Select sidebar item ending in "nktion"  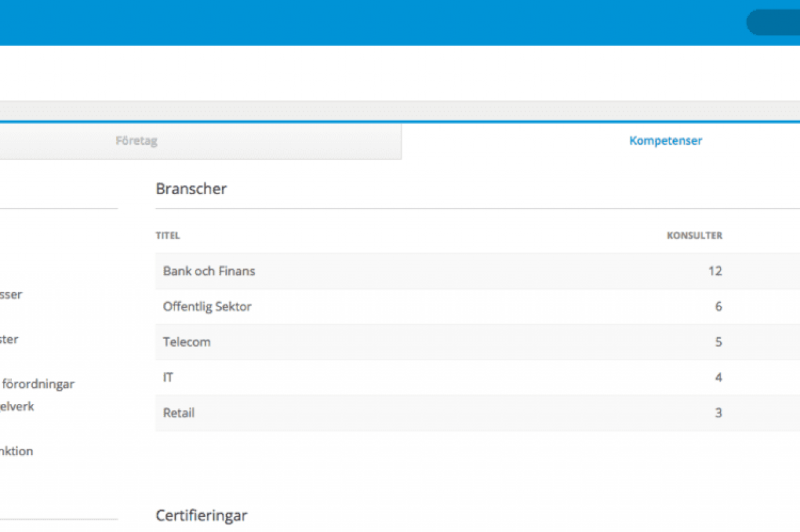17,451
